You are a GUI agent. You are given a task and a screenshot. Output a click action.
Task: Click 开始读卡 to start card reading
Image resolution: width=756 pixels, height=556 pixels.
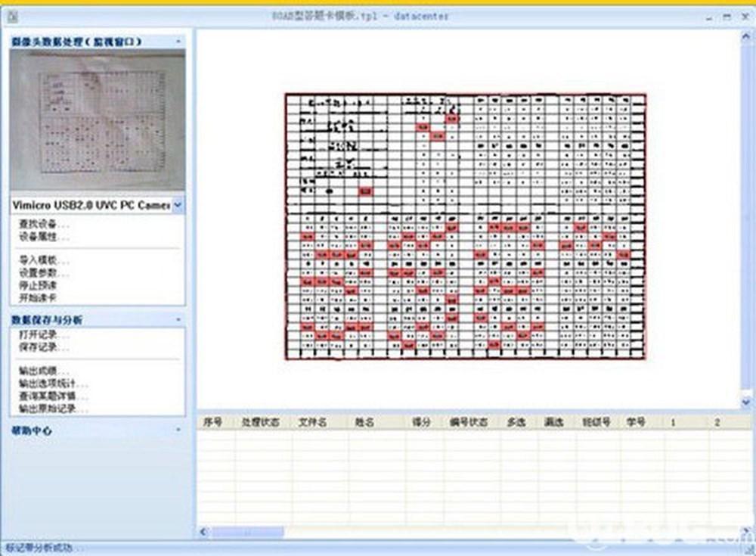click(38, 298)
